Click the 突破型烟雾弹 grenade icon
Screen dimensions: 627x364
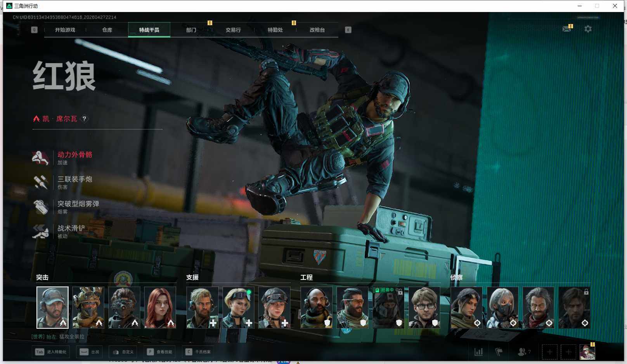(40, 207)
